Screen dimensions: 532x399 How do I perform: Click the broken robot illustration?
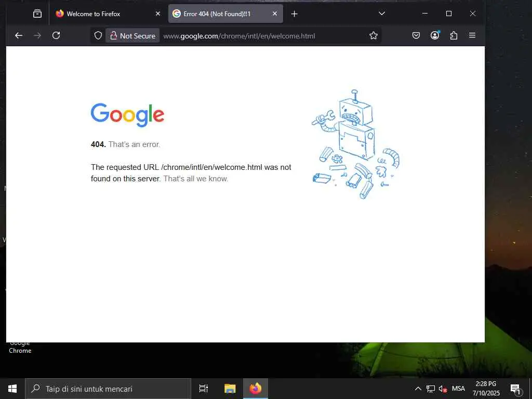355,144
